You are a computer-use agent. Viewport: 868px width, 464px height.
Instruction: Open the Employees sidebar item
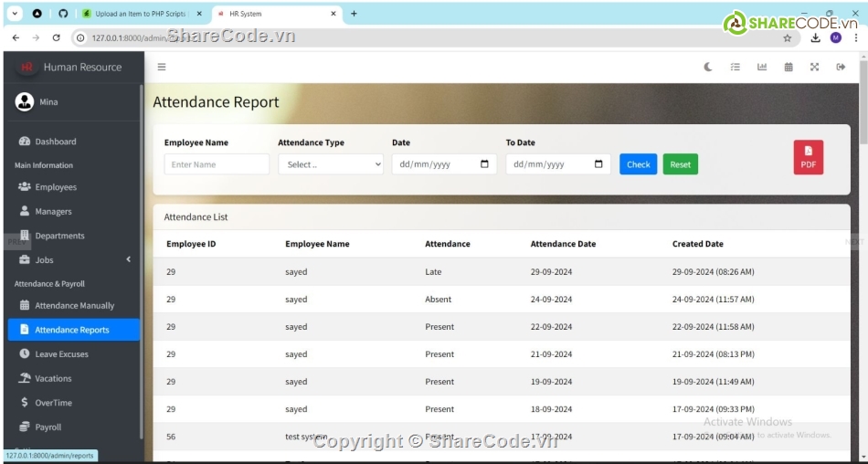(73, 187)
